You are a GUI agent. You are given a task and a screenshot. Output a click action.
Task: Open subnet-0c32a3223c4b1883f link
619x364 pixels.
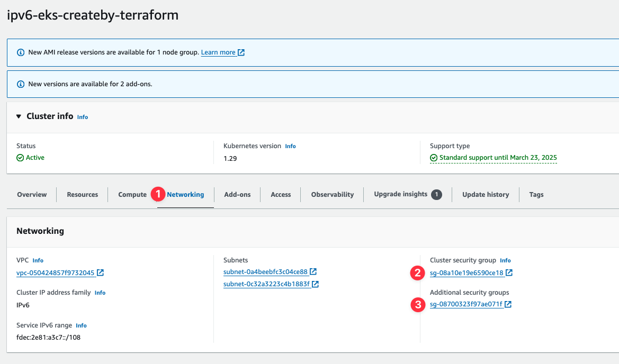pos(266,284)
